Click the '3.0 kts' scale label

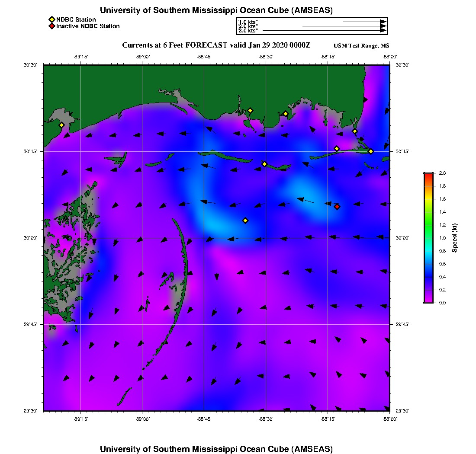click(248, 30)
